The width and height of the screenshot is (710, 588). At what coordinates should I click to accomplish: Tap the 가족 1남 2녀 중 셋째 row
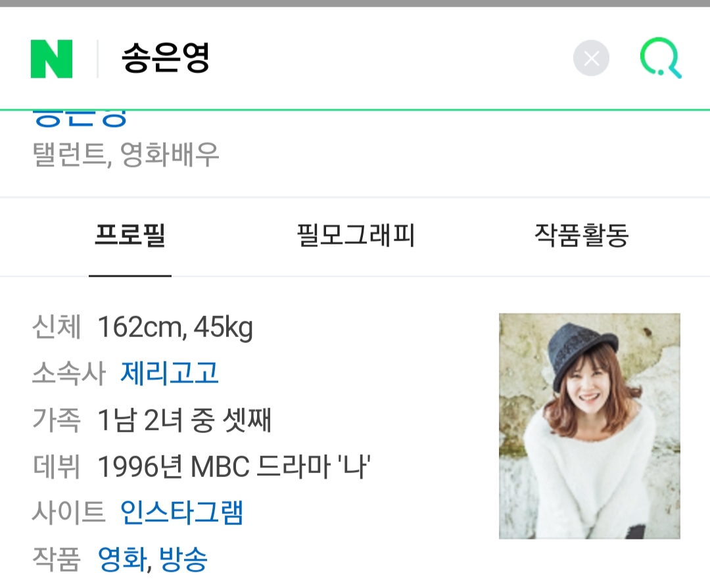click(152, 420)
